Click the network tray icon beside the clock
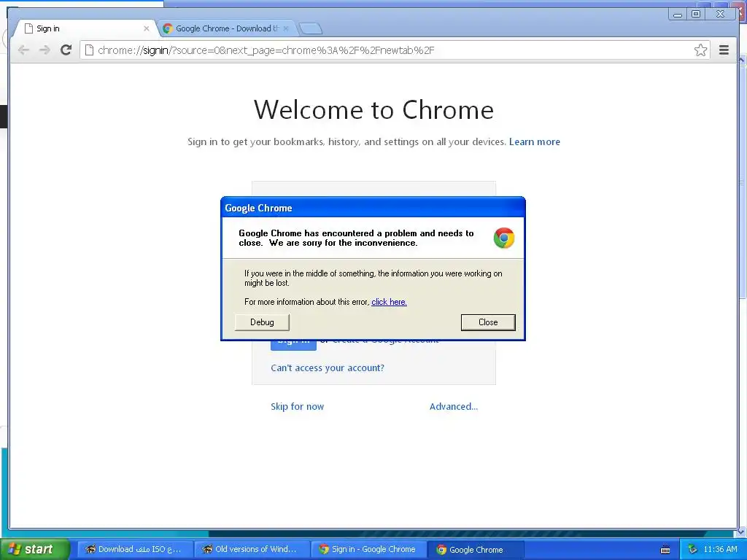The height and width of the screenshot is (560, 747). click(693, 550)
